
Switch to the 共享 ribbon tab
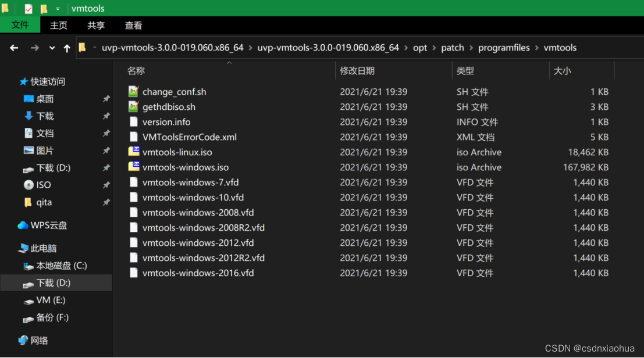tap(95, 26)
